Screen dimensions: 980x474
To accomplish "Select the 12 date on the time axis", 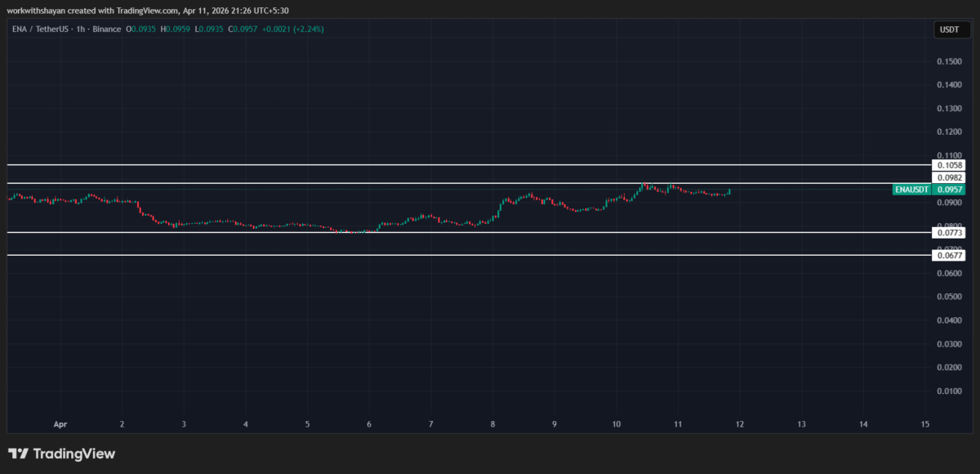I will (x=739, y=424).
